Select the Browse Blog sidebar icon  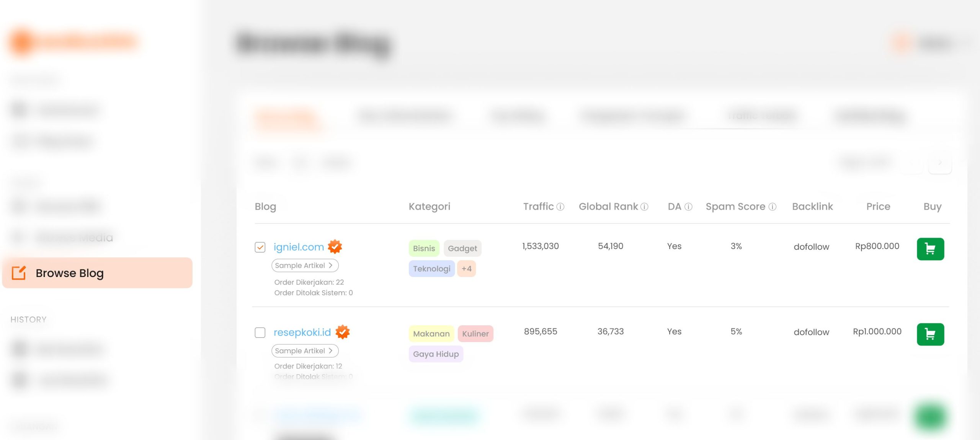(x=19, y=273)
